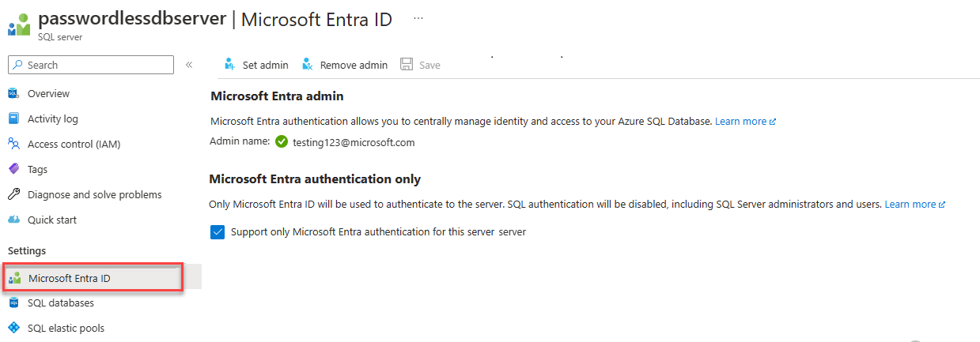Screen dimensions: 980x342
Task: Click the Overview SQL icon
Action: click(13, 93)
